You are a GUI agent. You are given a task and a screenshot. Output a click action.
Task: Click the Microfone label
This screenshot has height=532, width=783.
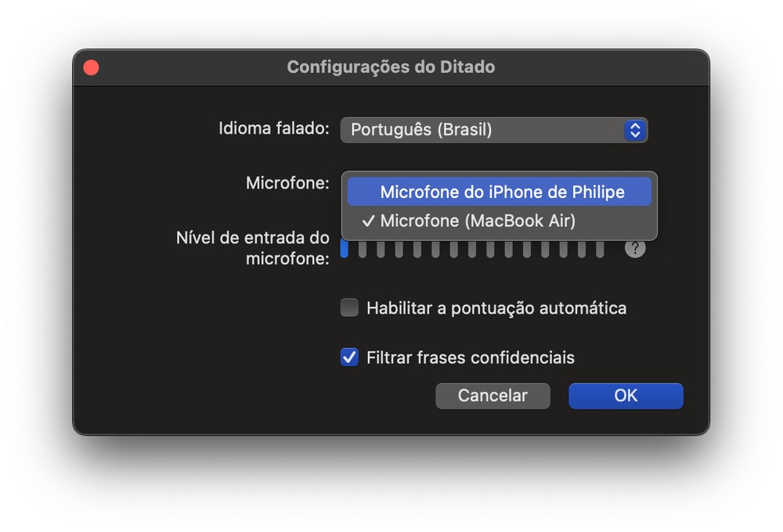(x=287, y=183)
